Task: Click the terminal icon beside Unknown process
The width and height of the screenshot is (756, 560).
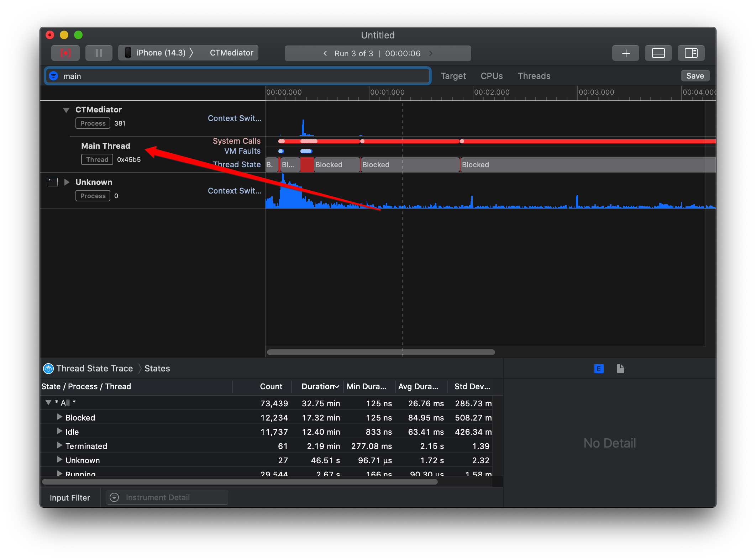Action: coord(53,182)
